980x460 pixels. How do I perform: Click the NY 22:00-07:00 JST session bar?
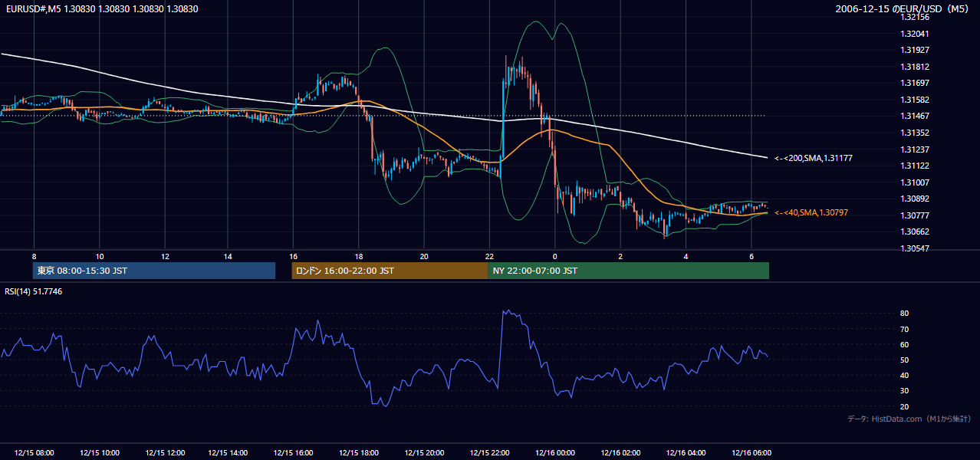[628, 271]
